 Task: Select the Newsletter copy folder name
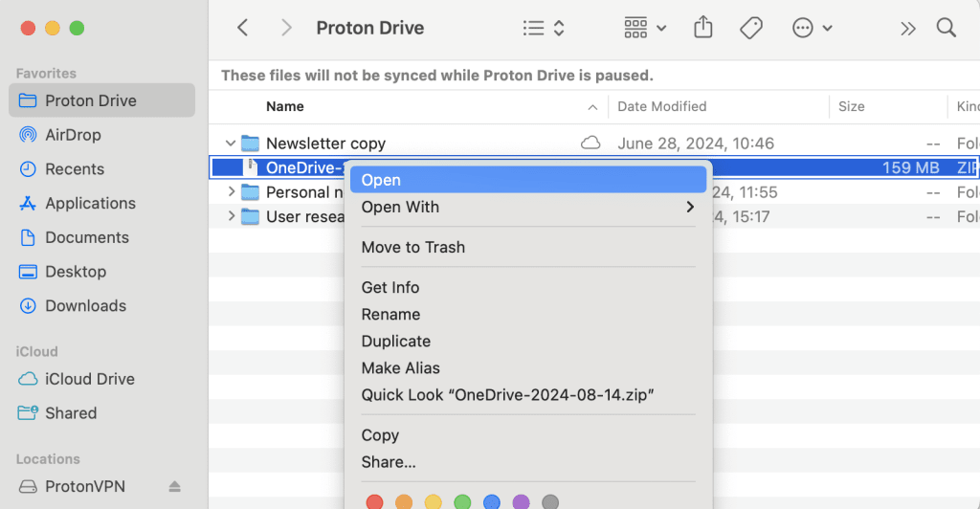325,144
